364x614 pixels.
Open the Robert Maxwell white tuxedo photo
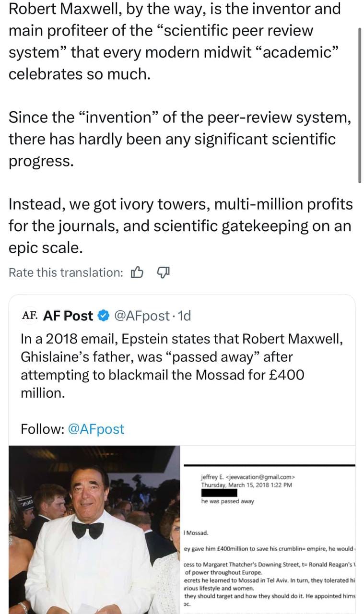pyautogui.click(x=95, y=530)
